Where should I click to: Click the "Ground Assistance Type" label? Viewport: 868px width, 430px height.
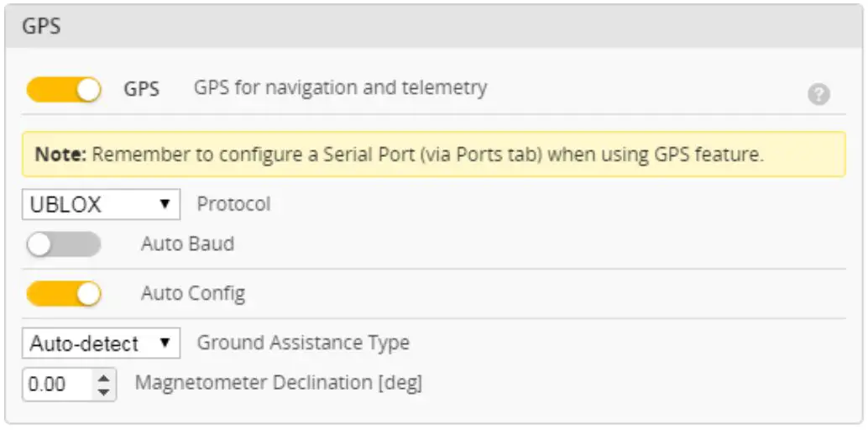pyautogui.click(x=303, y=343)
